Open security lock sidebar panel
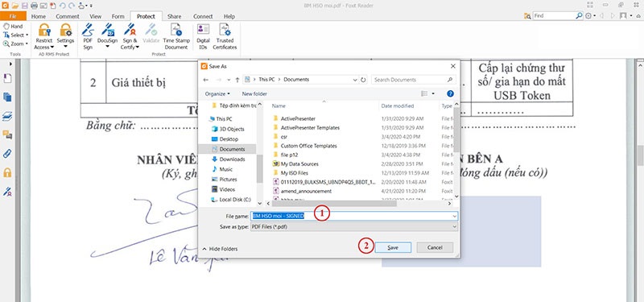This screenshot has width=644, height=302. click(x=7, y=172)
